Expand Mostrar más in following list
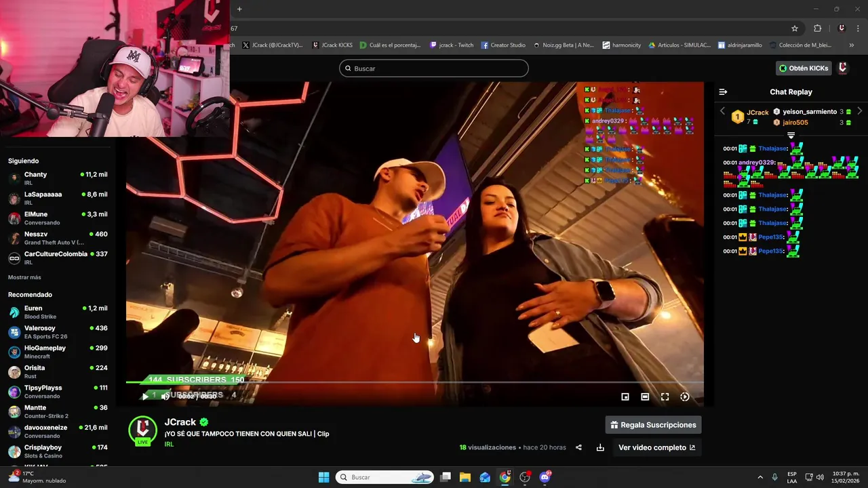Screen dimensions: 868x488 pos(24,277)
